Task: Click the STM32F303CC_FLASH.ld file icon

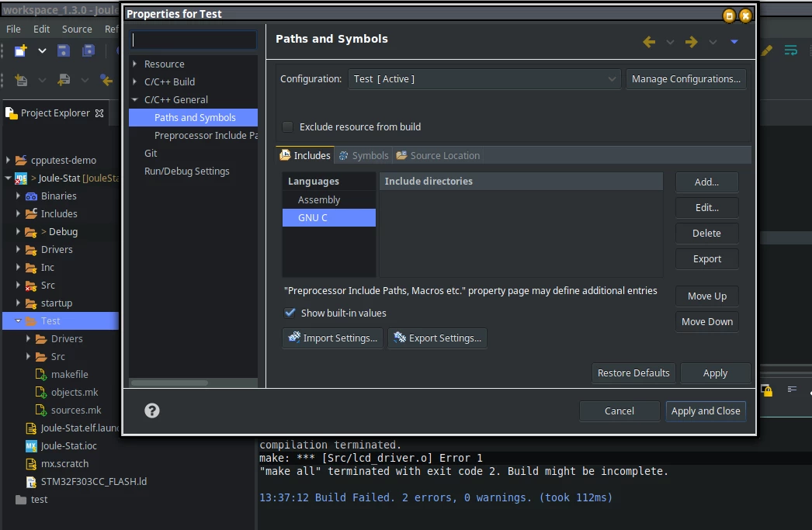Action: tap(31, 482)
